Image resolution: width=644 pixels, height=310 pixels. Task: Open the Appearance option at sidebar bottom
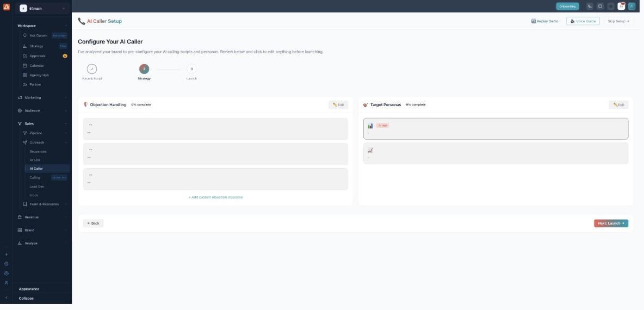pos(29,289)
